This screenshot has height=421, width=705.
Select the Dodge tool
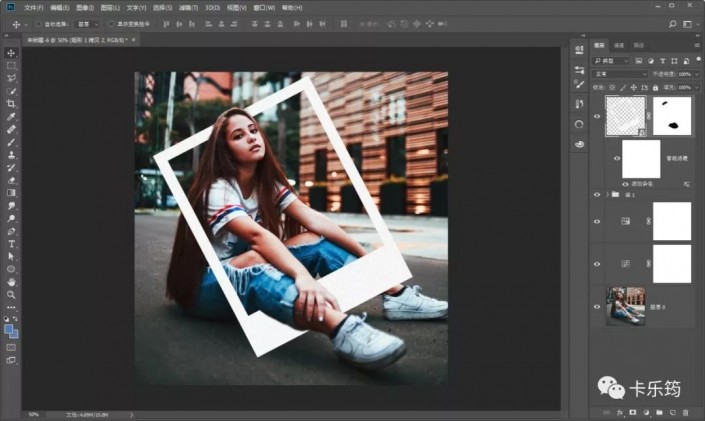click(x=11, y=219)
